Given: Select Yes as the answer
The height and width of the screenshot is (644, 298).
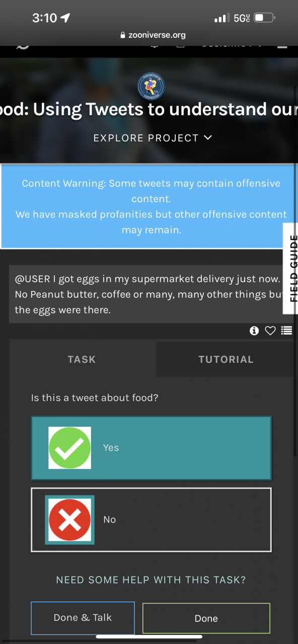Looking at the screenshot, I should pos(151,448).
